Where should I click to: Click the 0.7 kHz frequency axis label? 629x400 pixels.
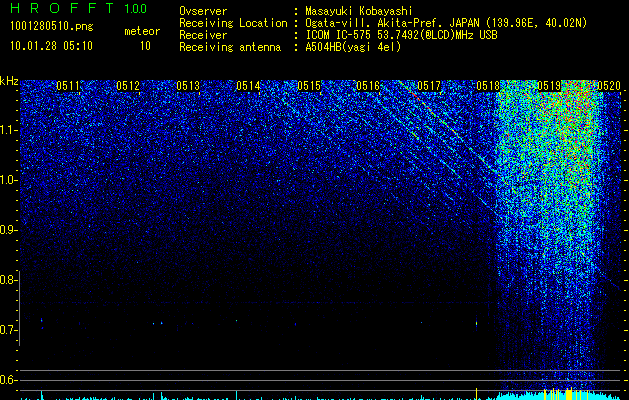8,330
